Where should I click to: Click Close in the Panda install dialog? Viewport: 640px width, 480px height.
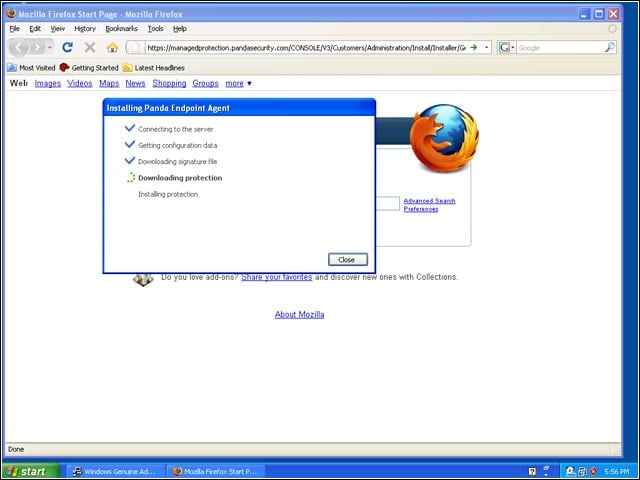click(x=348, y=260)
